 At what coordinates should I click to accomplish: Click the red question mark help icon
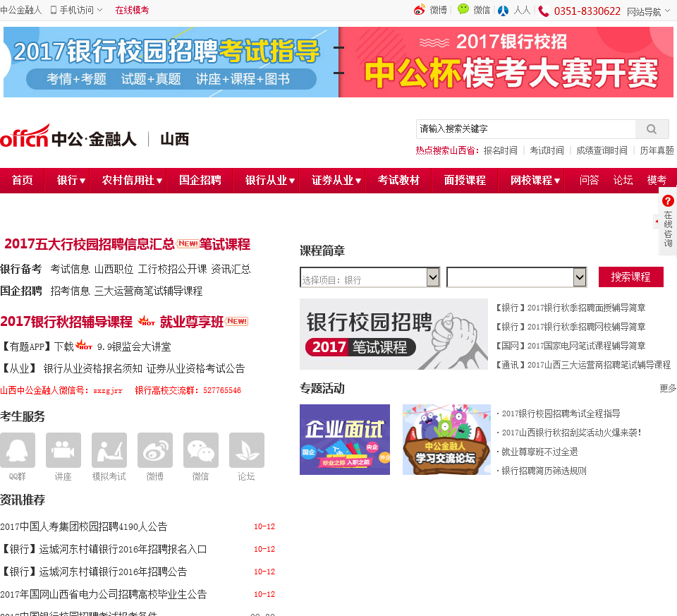668,201
